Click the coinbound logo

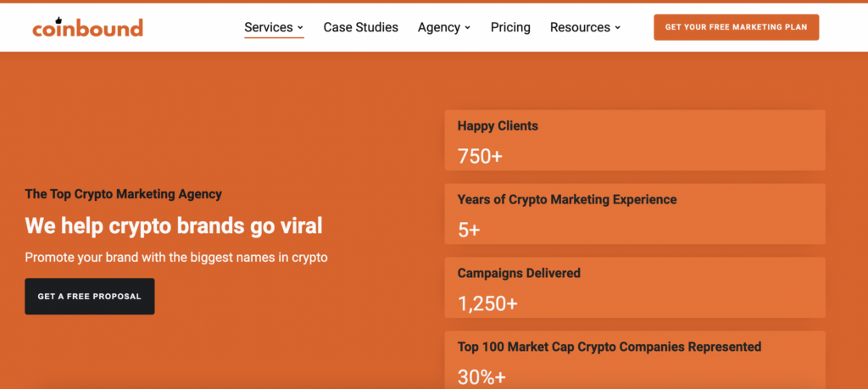(x=87, y=27)
